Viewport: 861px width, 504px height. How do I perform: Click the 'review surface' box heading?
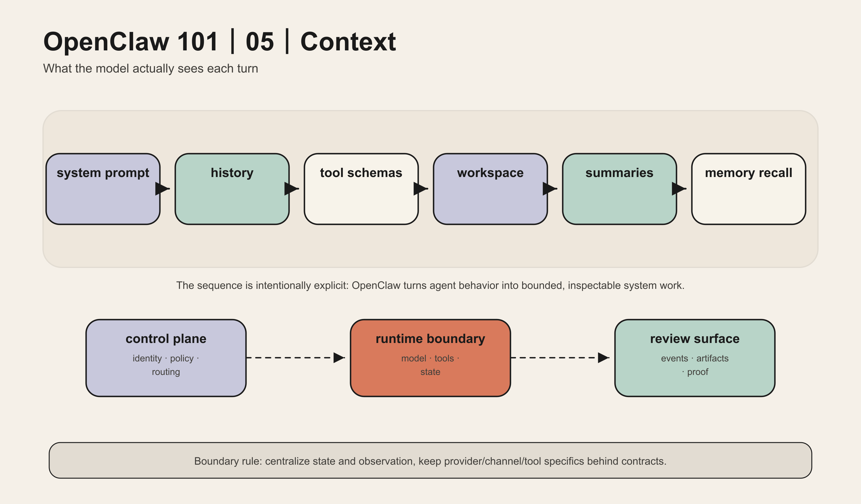tap(695, 339)
